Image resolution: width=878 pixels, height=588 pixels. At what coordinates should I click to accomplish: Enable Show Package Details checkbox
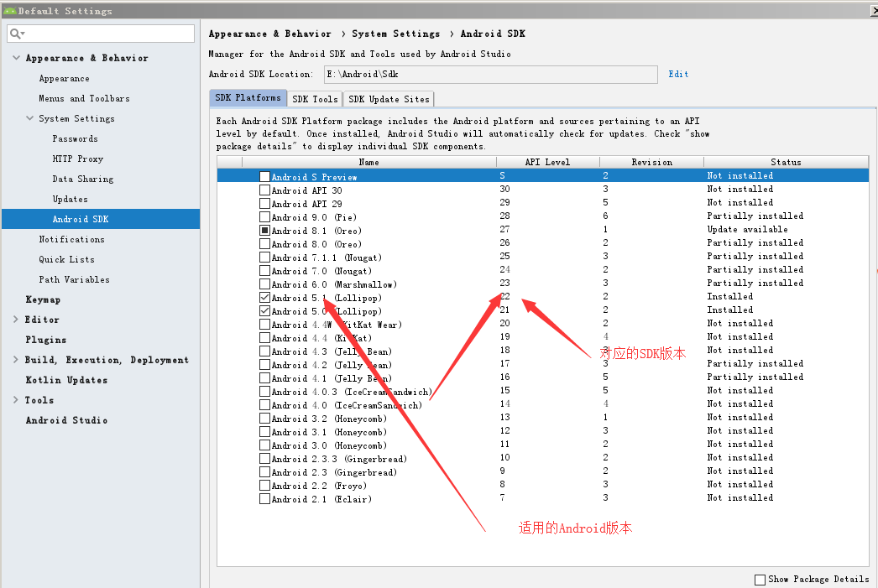click(760, 580)
